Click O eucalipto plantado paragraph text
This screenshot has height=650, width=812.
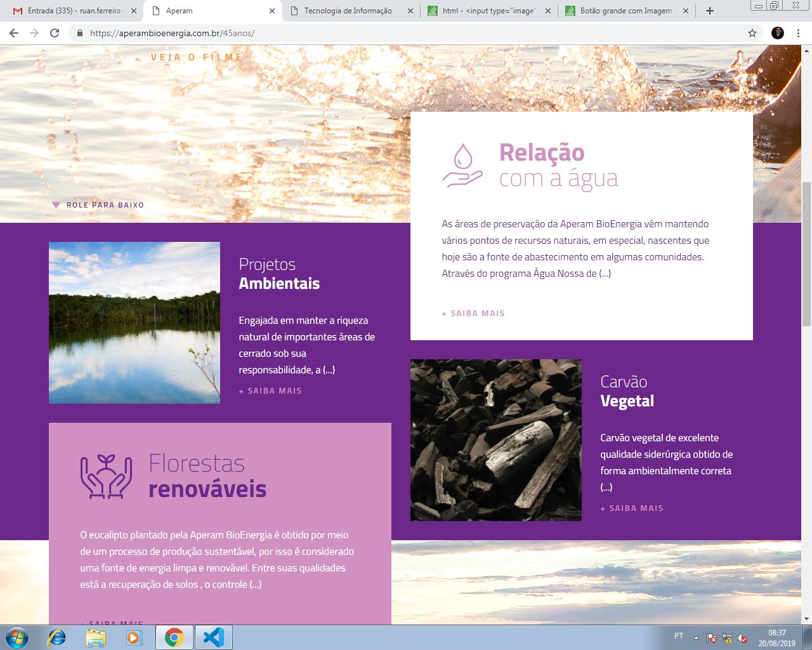(x=217, y=560)
